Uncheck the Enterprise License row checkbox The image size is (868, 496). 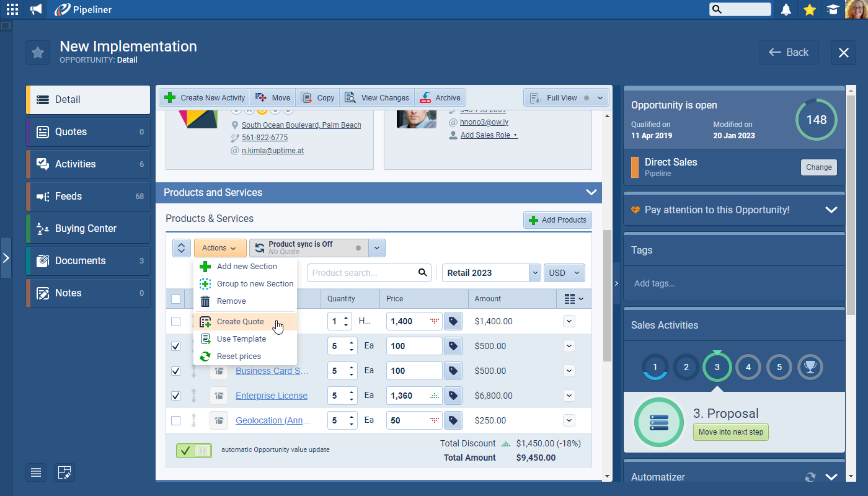176,396
